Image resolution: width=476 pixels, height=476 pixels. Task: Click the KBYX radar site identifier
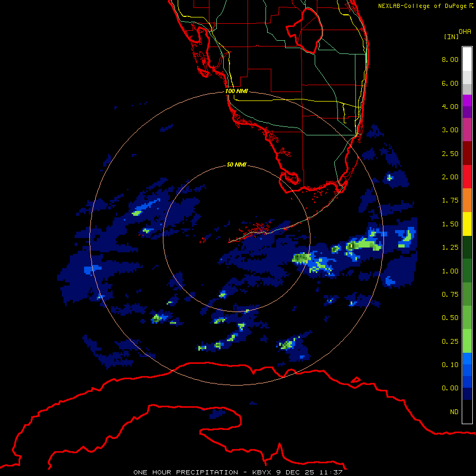[262, 472]
